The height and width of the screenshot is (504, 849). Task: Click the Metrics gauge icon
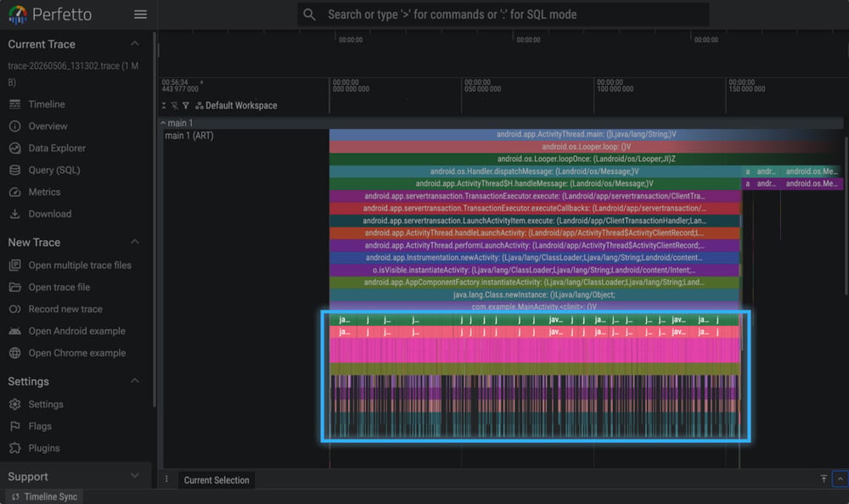point(14,192)
